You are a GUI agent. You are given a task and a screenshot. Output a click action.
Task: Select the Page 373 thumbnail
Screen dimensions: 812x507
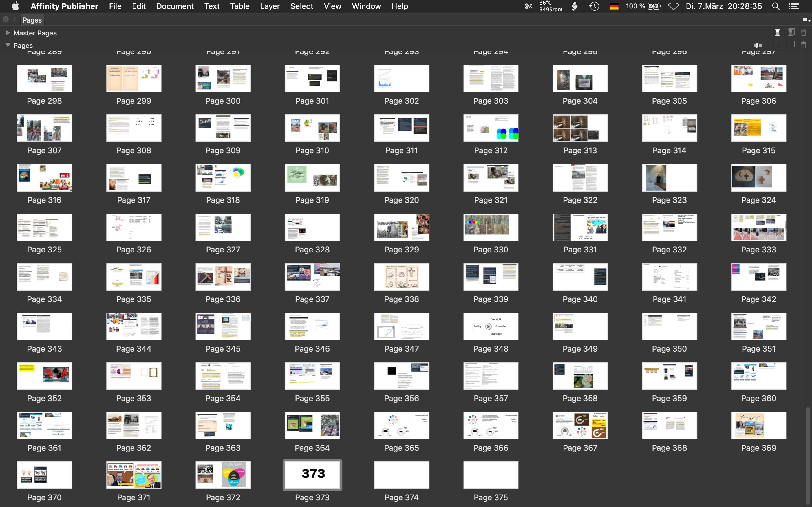click(x=312, y=475)
